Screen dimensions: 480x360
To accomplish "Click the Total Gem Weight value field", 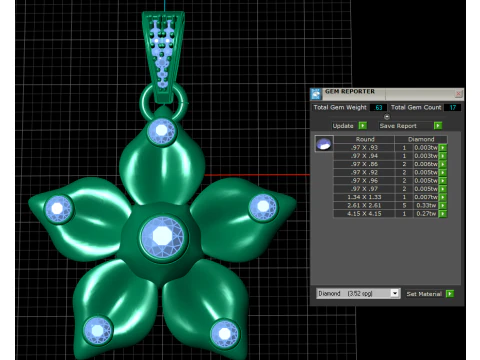I will [x=379, y=107].
